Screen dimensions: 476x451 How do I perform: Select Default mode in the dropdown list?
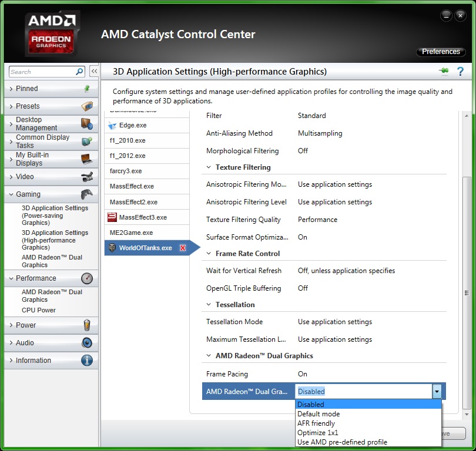coord(368,413)
